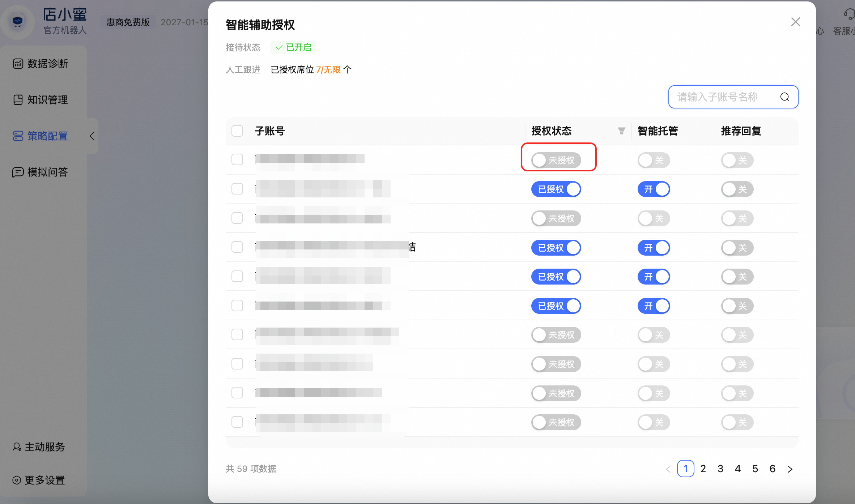Image resolution: width=855 pixels, height=504 pixels.
Task: Click the 模拟问答 chat bubble icon
Action: [x=18, y=172]
